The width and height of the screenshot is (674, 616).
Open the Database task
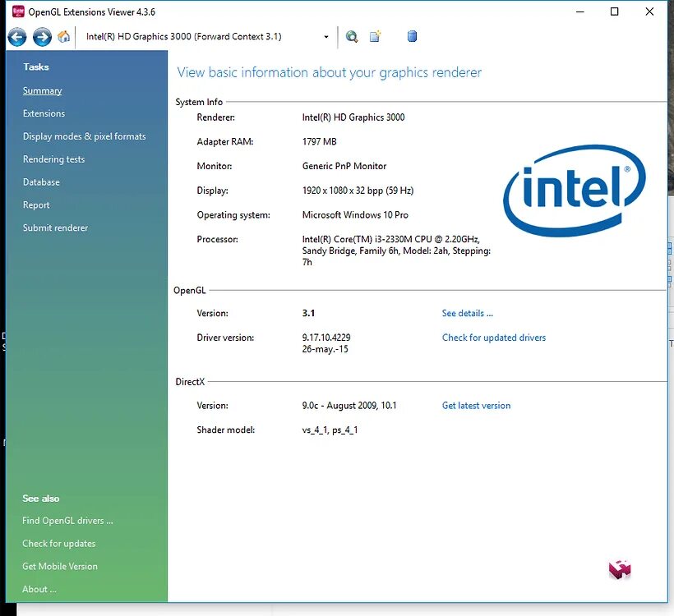pyautogui.click(x=41, y=182)
